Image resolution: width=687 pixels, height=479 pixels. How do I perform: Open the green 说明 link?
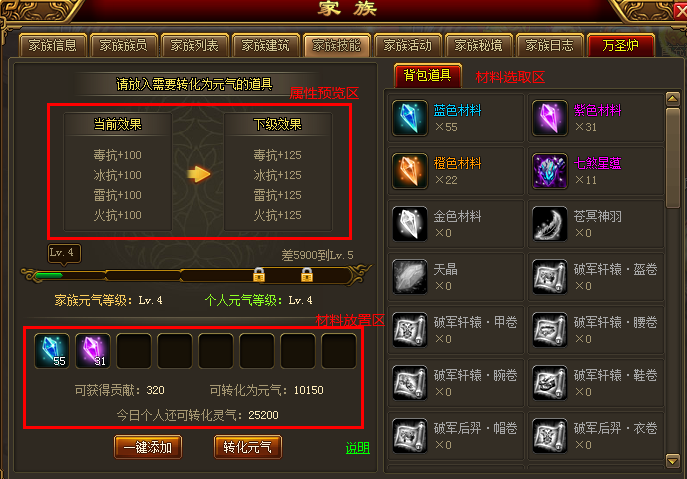(358, 448)
